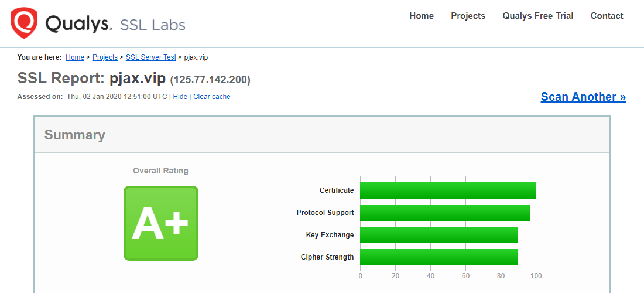Click the Cipher Strength score bar
This screenshot has height=293, width=644.
[x=439, y=257]
